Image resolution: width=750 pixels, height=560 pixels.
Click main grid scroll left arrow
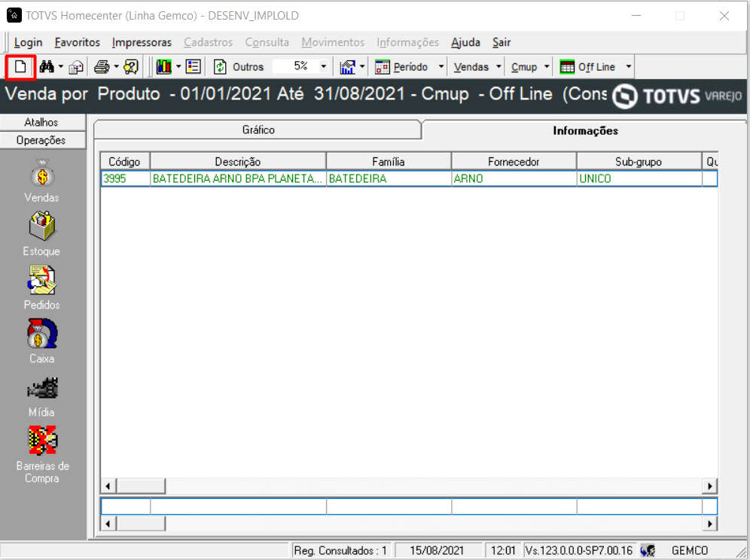pos(108,486)
